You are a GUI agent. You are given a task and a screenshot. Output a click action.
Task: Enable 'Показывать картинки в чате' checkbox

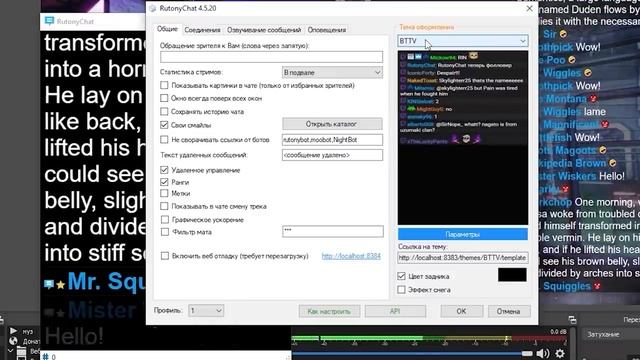(x=164, y=85)
